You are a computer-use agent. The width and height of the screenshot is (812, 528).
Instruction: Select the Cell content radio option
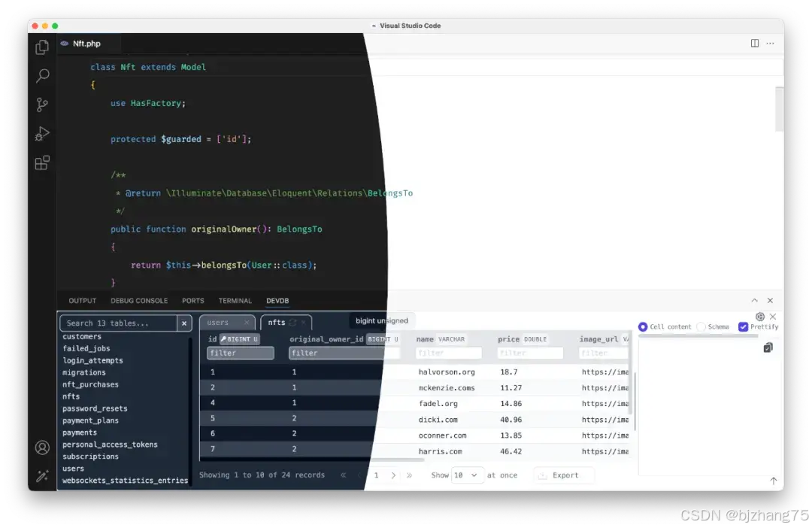tap(643, 327)
